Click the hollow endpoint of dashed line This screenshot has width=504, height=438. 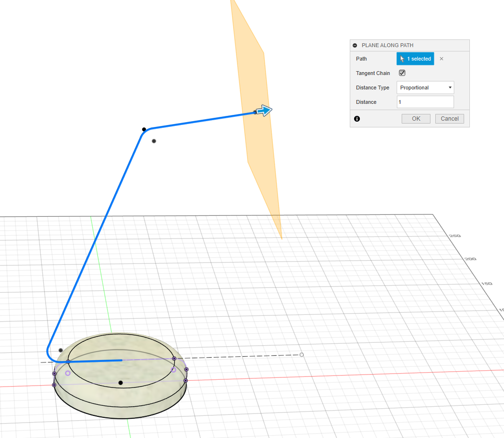click(x=301, y=355)
